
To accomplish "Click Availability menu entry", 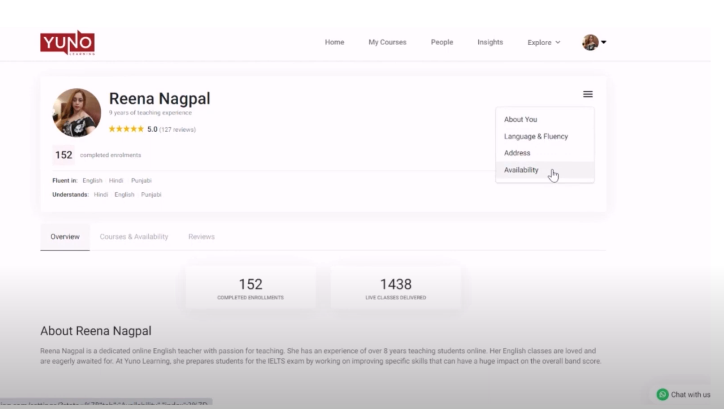I will [x=521, y=170].
